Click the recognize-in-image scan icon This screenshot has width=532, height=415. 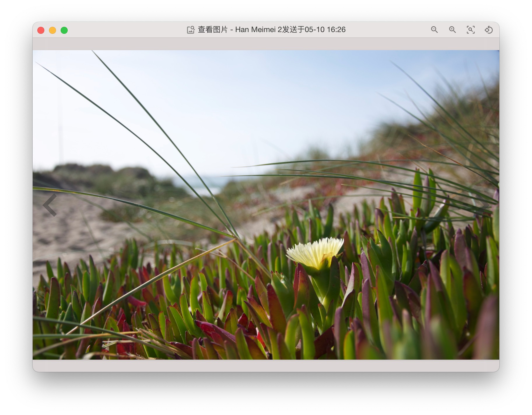click(470, 30)
